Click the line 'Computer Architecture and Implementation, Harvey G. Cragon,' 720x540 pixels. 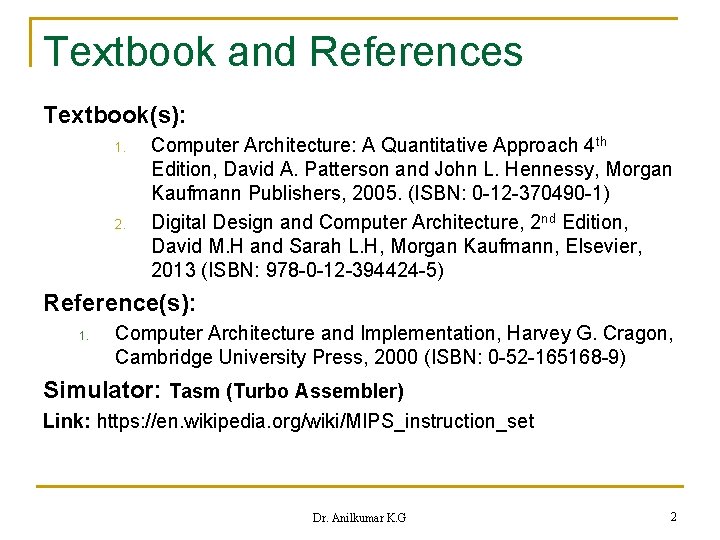coord(394,333)
